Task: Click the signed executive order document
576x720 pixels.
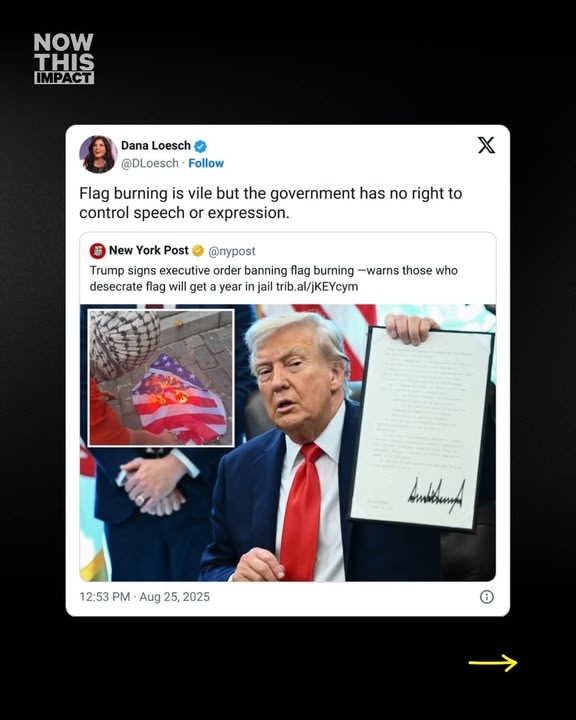Action: (x=422, y=429)
